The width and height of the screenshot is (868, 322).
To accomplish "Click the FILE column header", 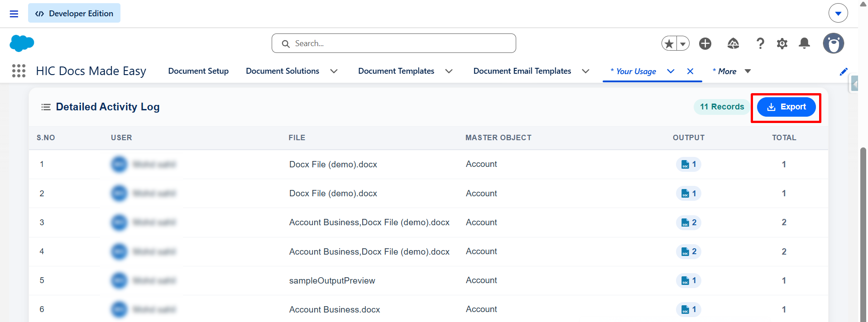I will tap(297, 137).
